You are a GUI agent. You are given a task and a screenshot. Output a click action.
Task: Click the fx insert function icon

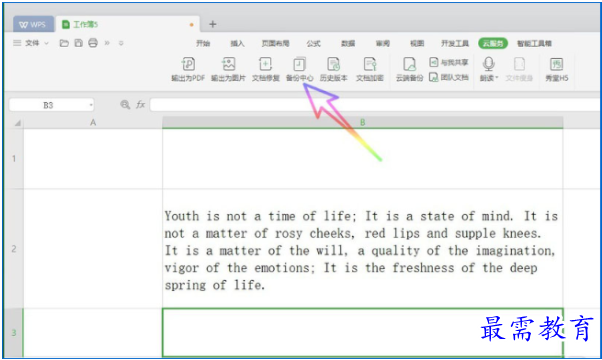[141, 104]
